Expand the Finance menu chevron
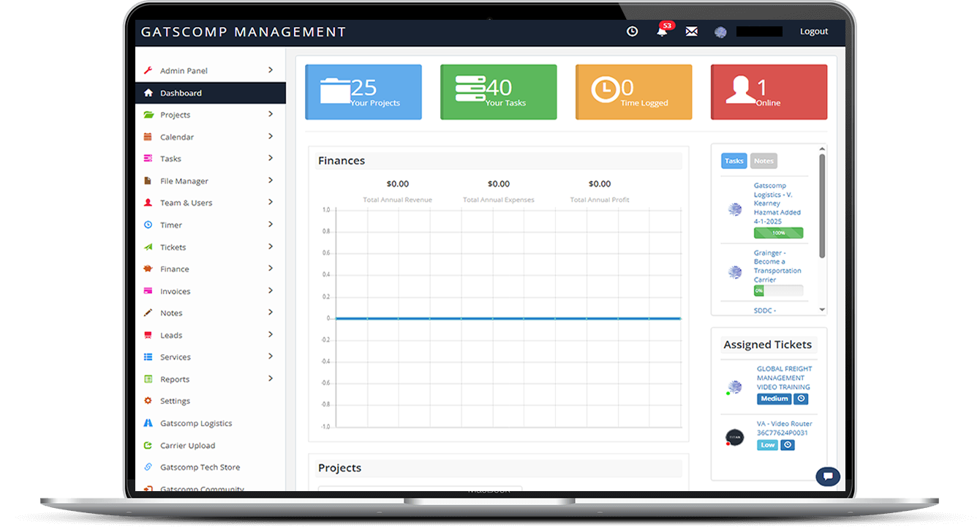The height and width of the screenshot is (527, 980). tap(270, 269)
